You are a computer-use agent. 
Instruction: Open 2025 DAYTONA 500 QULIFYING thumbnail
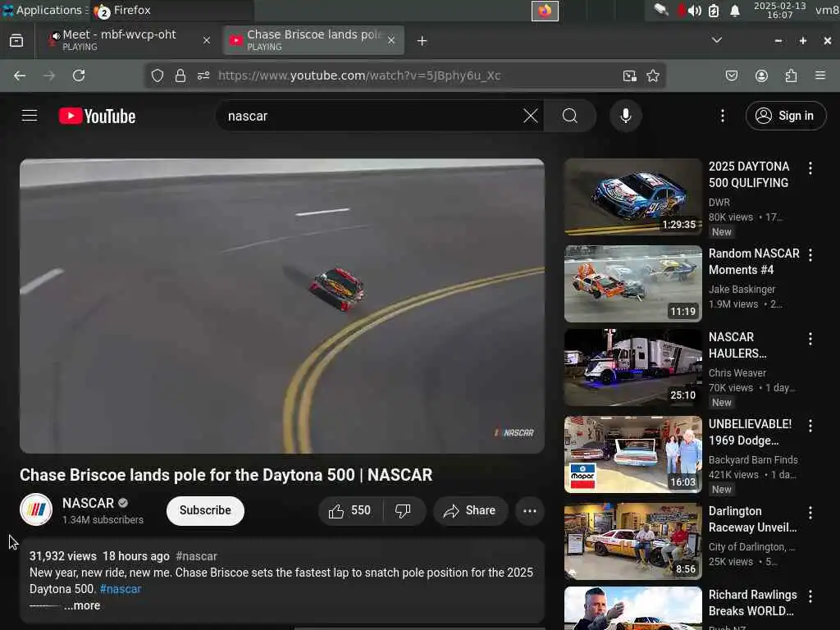point(633,197)
